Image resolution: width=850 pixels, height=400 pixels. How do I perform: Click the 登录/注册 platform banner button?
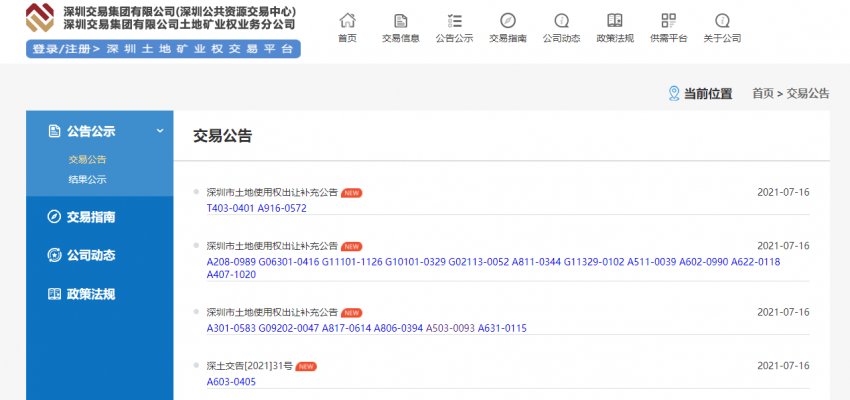pos(163,49)
